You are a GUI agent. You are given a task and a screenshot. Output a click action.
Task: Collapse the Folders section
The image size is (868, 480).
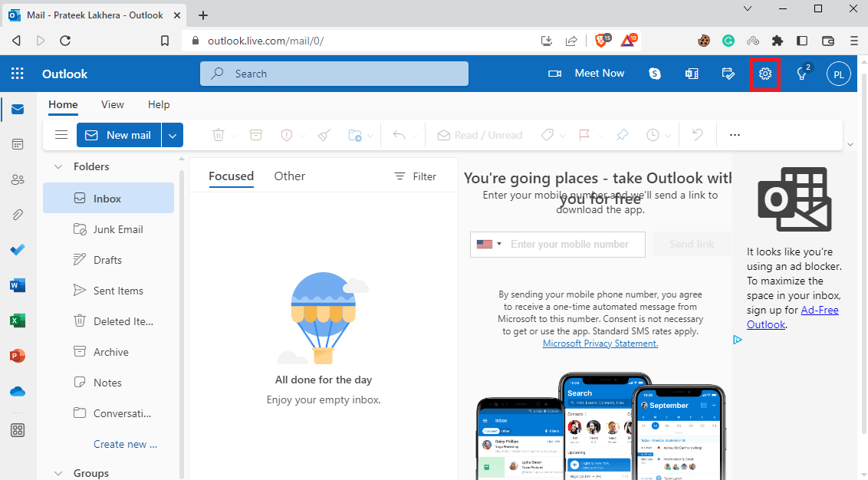(58, 166)
